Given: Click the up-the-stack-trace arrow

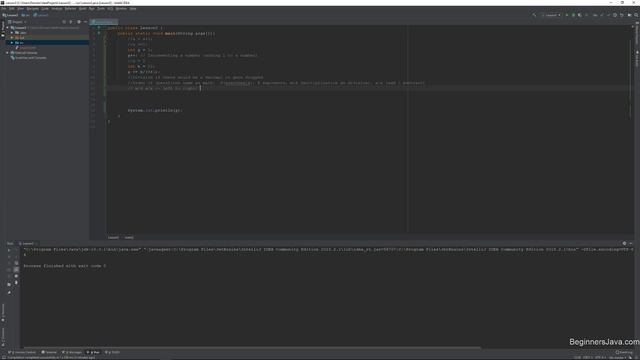Looking at the screenshot, I should click(16, 250).
